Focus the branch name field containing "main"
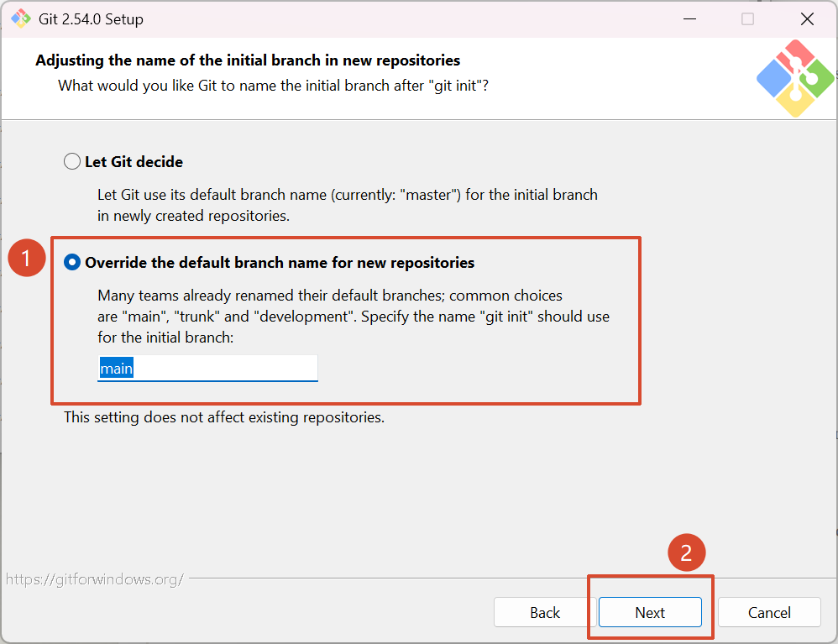Viewport: 838px width, 644px height. pos(207,369)
